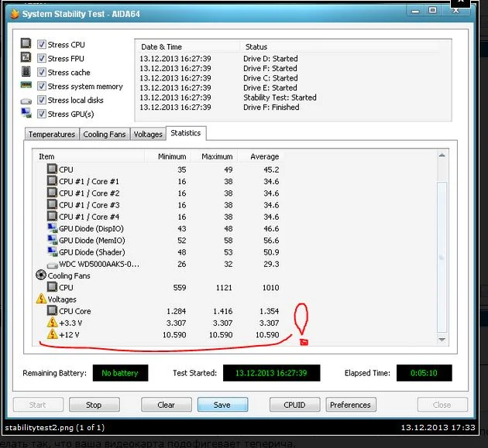Click the monitor icon beside Stress GPU(s)
The width and height of the screenshot is (488, 448).
click(26, 113)
